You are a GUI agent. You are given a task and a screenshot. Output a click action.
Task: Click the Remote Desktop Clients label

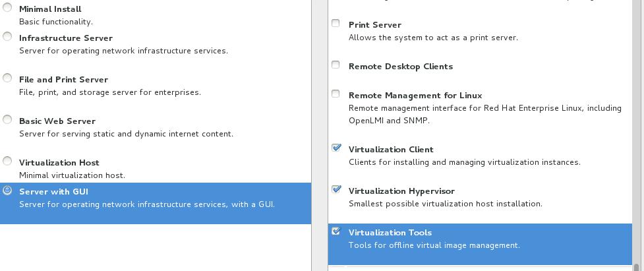click(x=400, y=67)
